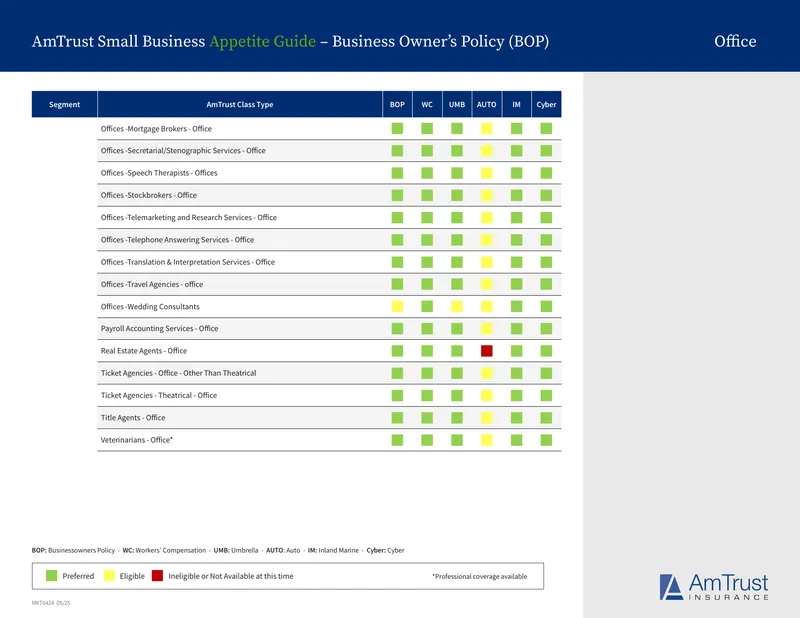Click the AmTrust Class Type header
Screen dimensions: 800x618
(x=240, y=104)
